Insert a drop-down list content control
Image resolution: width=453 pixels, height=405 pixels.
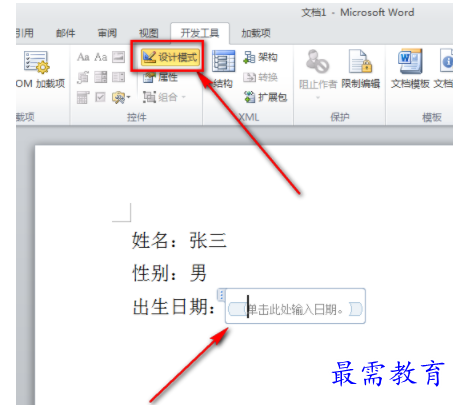click(x=118, y=77)
